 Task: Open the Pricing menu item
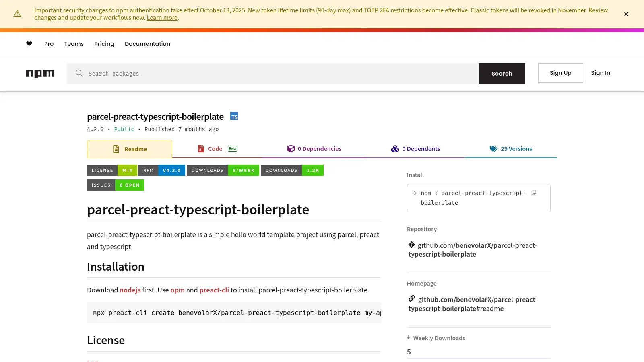coord(104,44)
